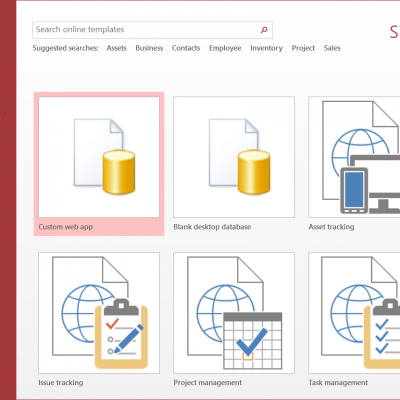This screenshot has width=400, height=400.
Task: Focus the Search online templates field
Action: tap(152, 30)
